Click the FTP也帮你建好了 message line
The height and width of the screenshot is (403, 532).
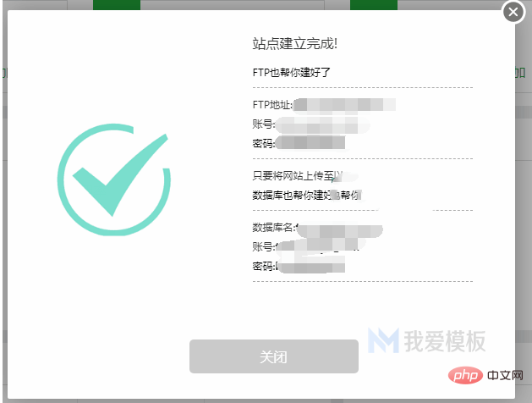pyautogui.click(x=292, y=72)
